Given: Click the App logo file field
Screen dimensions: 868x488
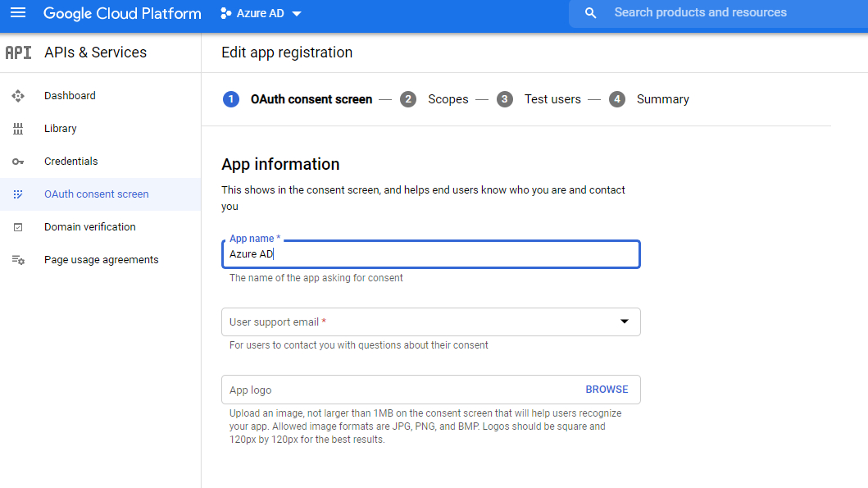Looking at the screenshot, I should click(430, 390).
